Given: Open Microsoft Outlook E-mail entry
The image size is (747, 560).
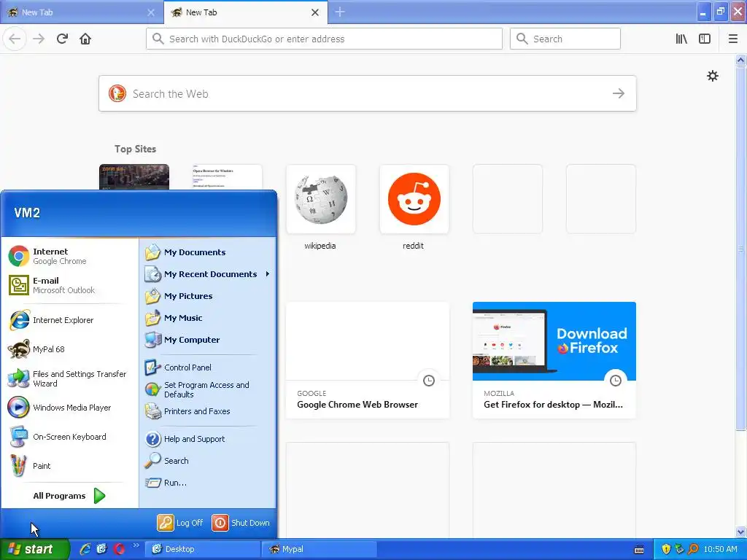Looking at the screenshot, I should point(69,285).
